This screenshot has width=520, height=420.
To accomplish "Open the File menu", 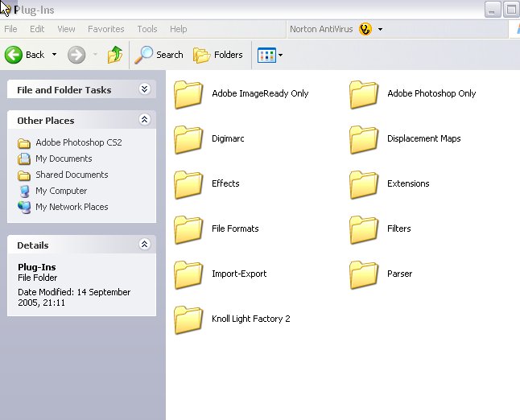I will pyautogui.click(x=10, y=29).
